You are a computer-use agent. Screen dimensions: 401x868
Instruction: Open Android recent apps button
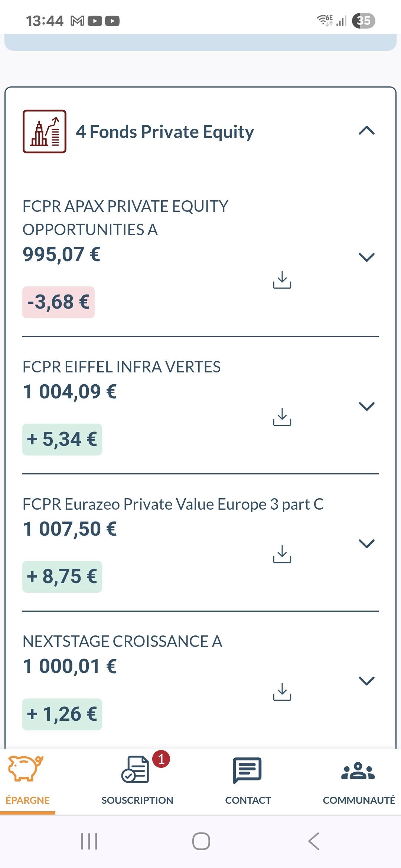89,841
